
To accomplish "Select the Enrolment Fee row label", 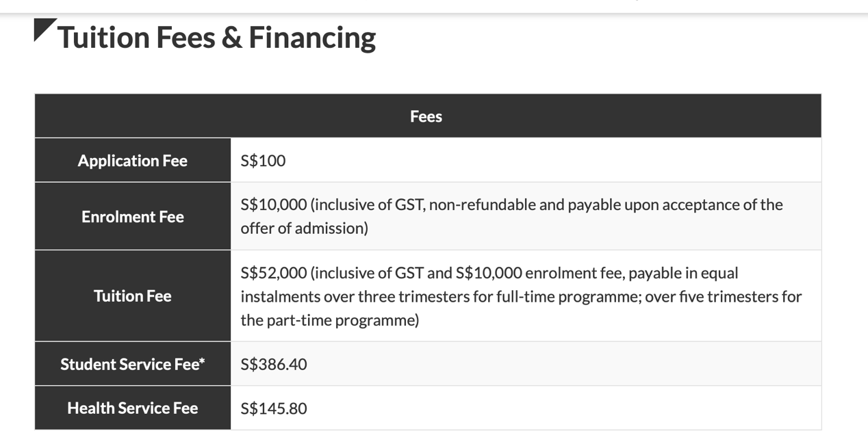I will point(133,217).
